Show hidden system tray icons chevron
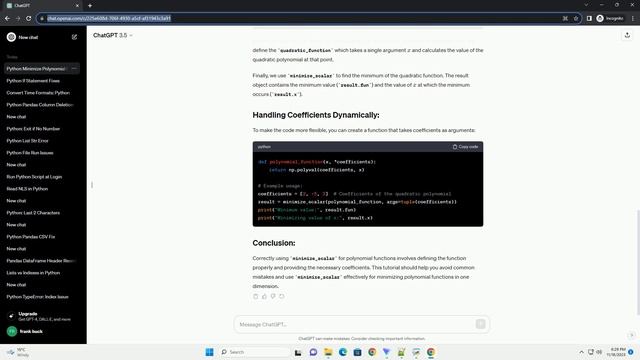The height and width of the screenshot is (360, 640). [581, 352]
